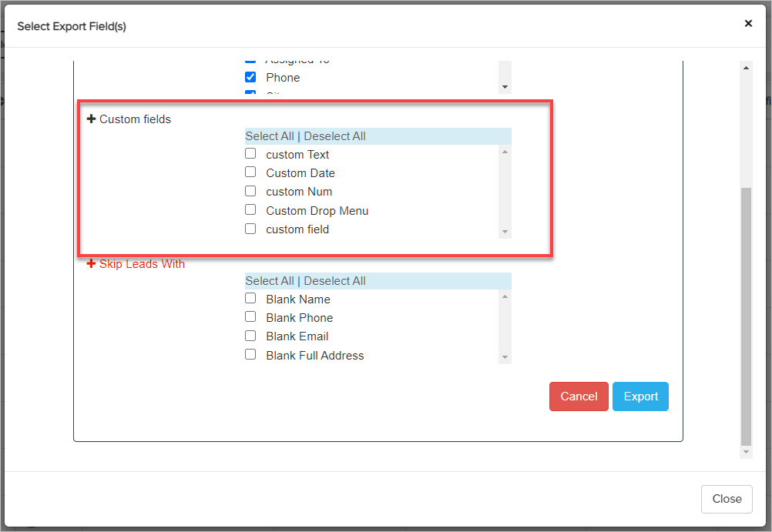Click Deselect All in Skip Leads section
The image size is (772, 532).
point(334,281)
